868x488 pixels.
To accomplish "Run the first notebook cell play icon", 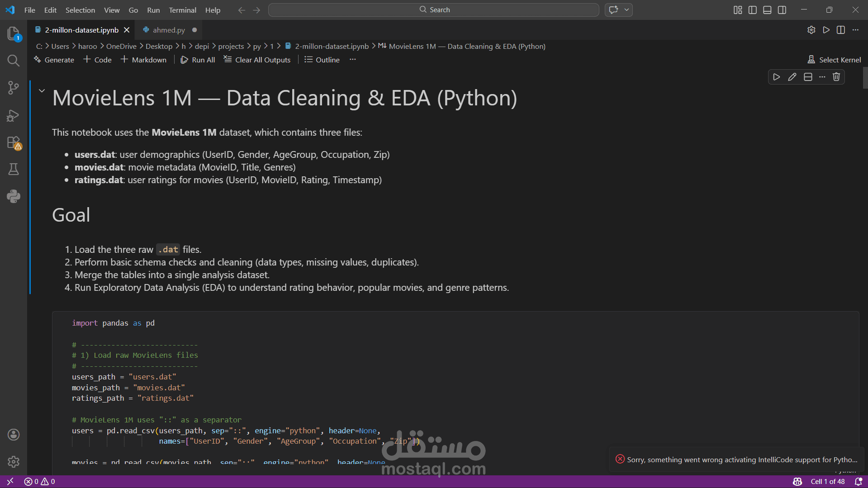I will click(x=776, y=77).
